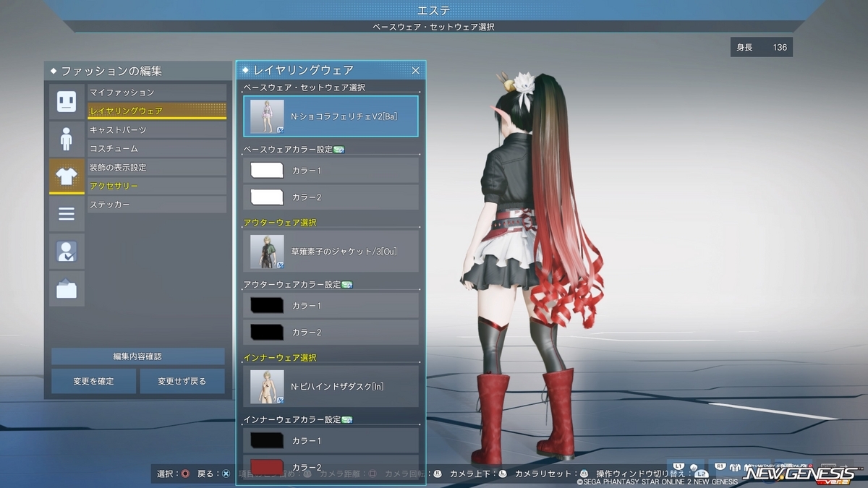Click ベースウェアカラー設定 section icon
This screenshot has width=868, height=488.
(339, 150)
